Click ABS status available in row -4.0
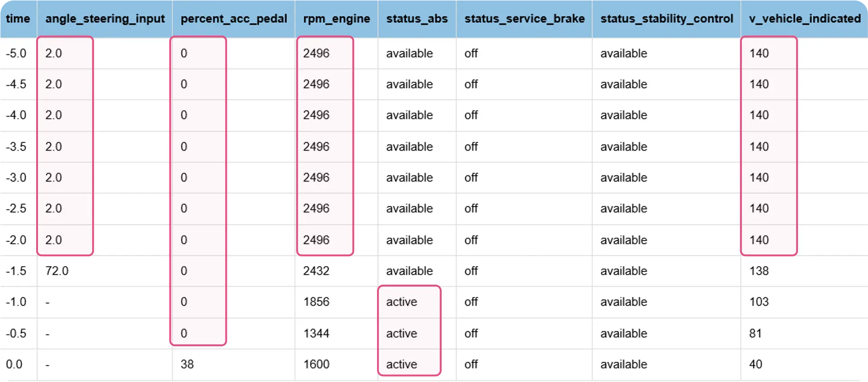868x382 pixels. point(410,115)
